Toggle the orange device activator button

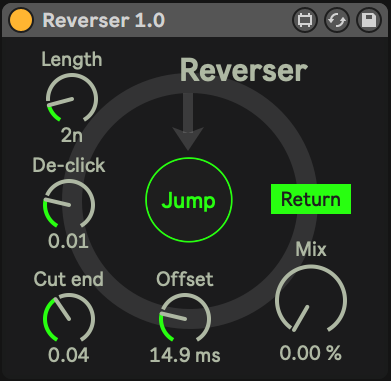click(21, 20)
